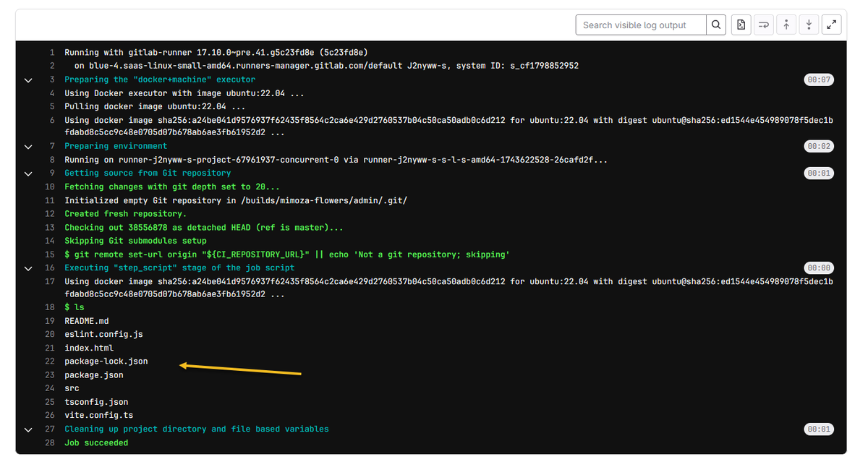868x475 pixels.
Task: Click the 00:01 badge on line 27
Action: tap(819, 429)
